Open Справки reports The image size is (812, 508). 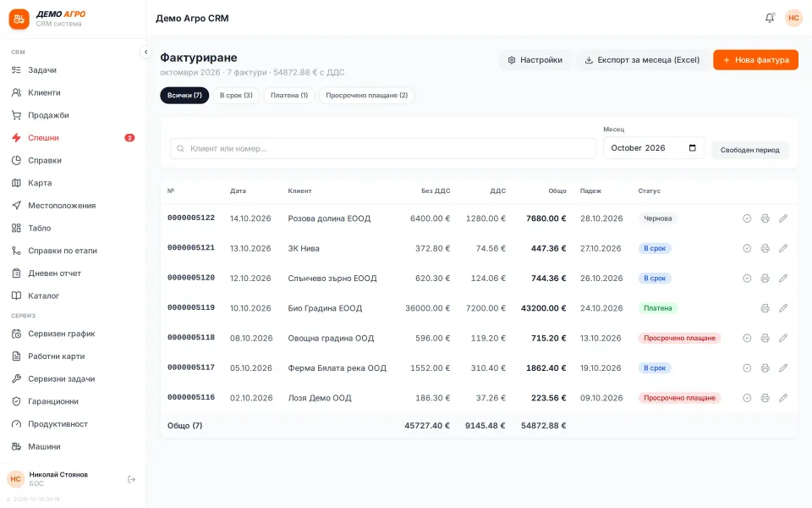pyautogui.click(x=73, y=160)
